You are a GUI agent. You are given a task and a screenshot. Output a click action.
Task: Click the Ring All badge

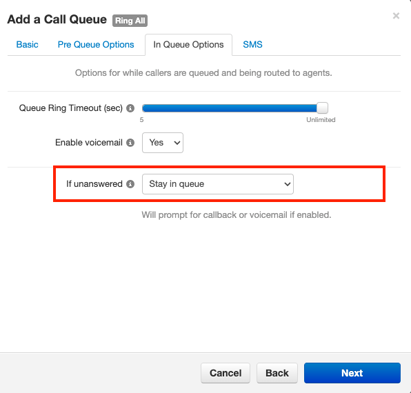click(130, 21)
